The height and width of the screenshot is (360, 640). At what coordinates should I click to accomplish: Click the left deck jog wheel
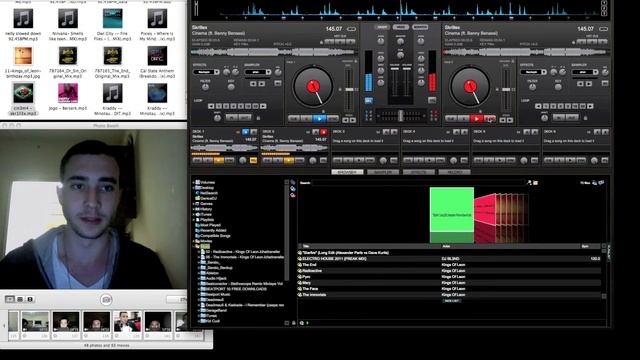(x=313, y=87)
